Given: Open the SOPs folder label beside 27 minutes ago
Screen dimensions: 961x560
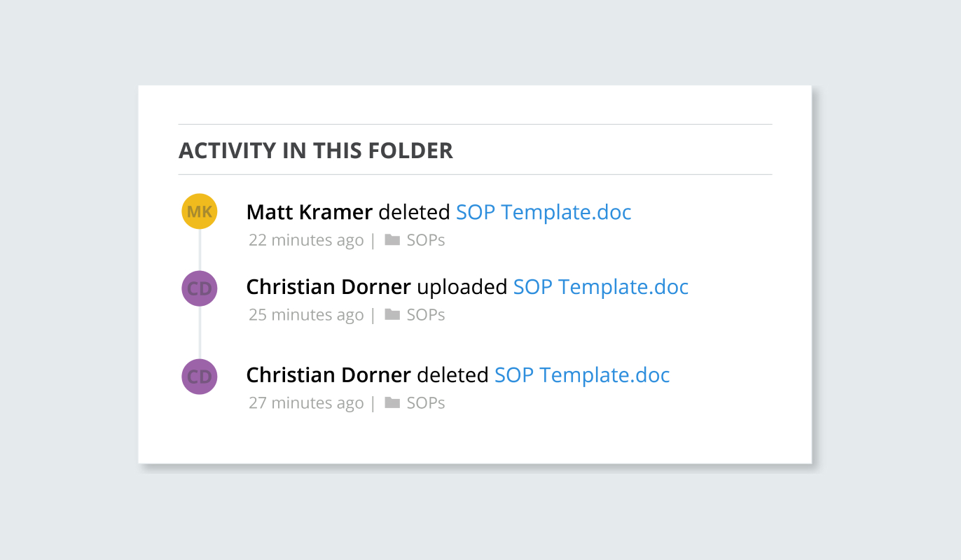Looking at the screenshot, I should [x=426, y=403].
